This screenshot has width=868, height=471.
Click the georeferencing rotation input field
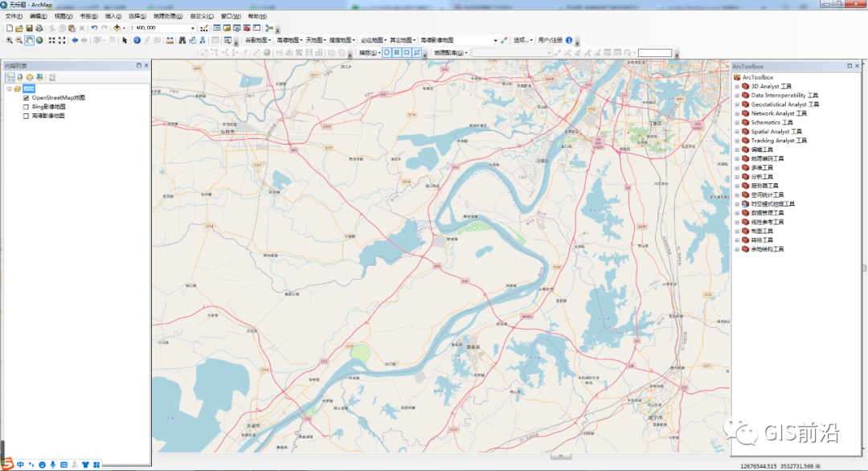point(655,52)
